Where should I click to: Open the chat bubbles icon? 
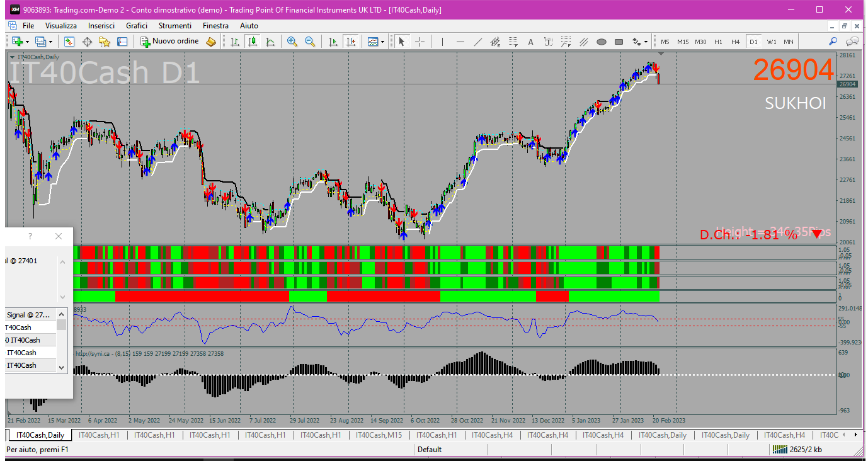click(852, 42)
